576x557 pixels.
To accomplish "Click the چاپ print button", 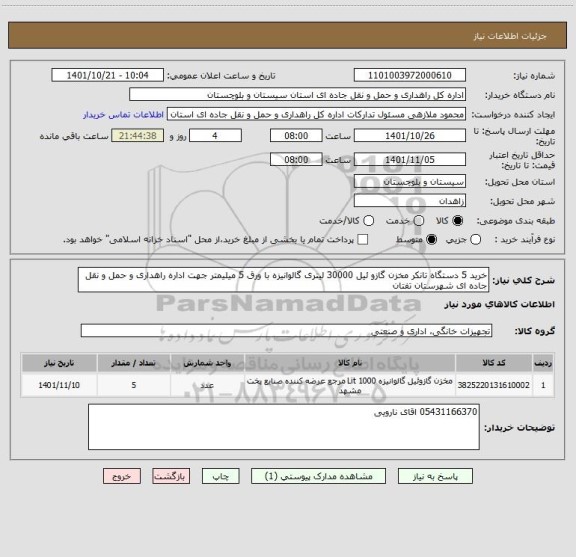I will tap(220, 476).
